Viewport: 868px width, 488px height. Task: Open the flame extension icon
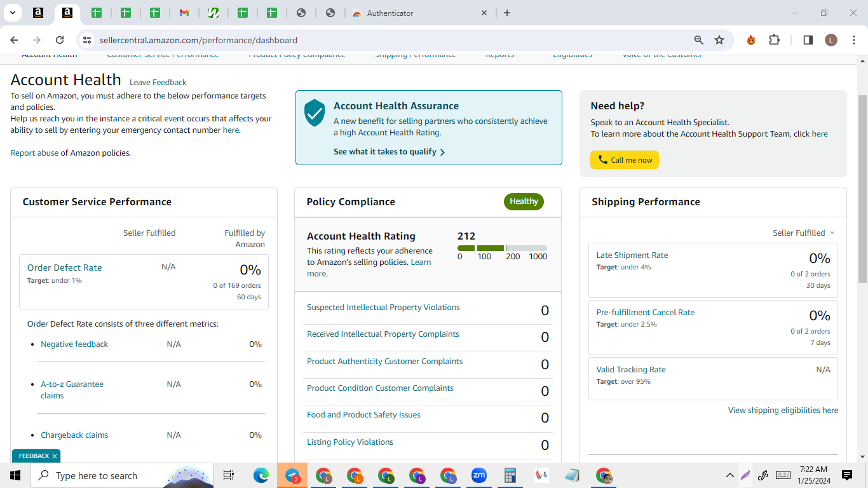click(751, 40)
